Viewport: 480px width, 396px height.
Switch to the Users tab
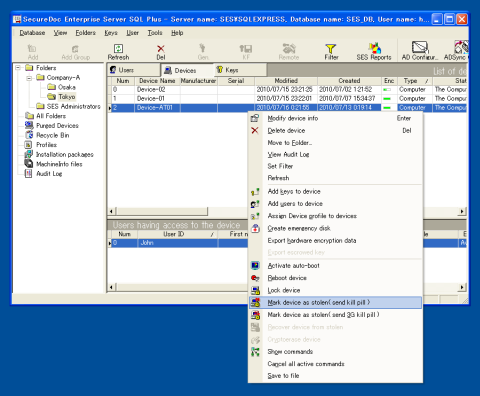[134, 70]
